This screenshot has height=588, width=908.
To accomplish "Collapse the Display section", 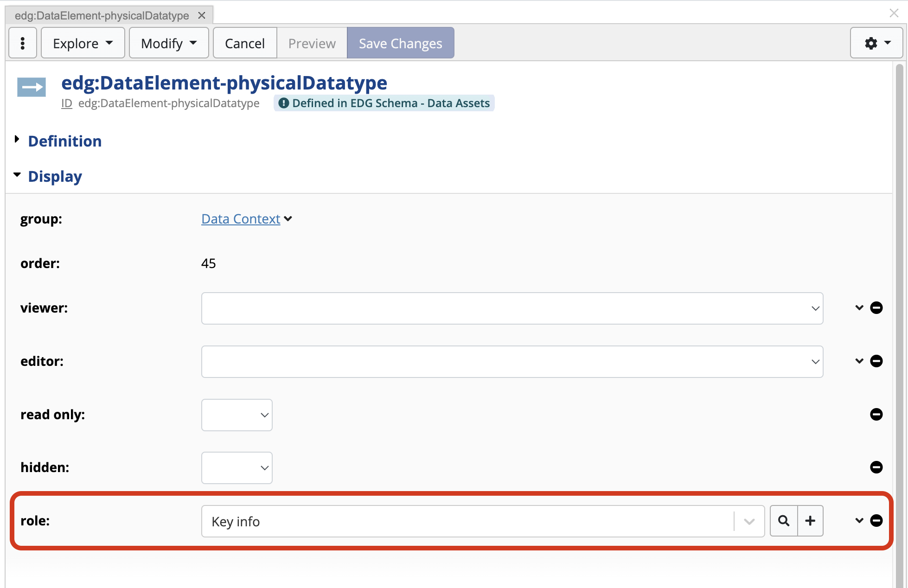I will pos(55,176).
